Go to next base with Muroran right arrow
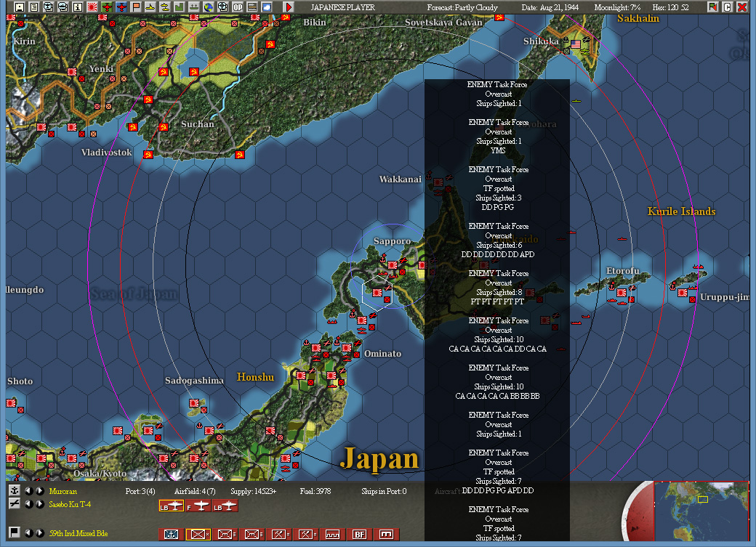 (40, 491)
